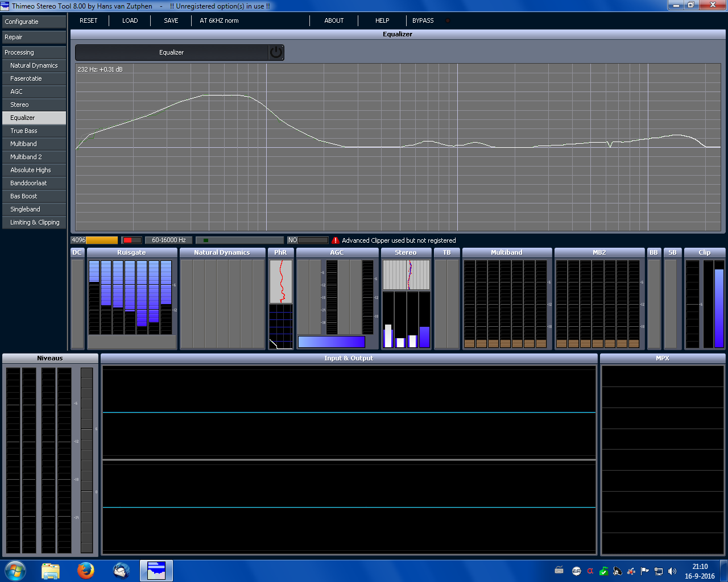The width and height of the screenshot is (728, 582).
Task: Click the BYPASS button in top bar
Action: [423, 20]
